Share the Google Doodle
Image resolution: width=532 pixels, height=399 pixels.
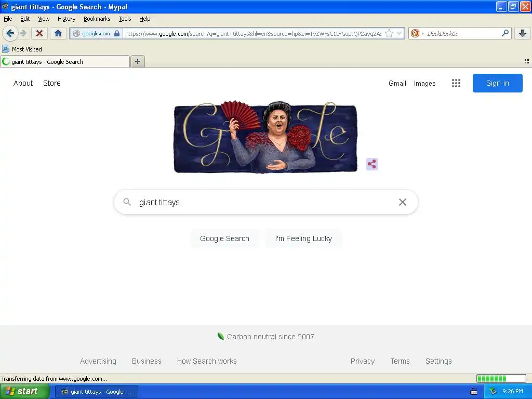(372, 164)
